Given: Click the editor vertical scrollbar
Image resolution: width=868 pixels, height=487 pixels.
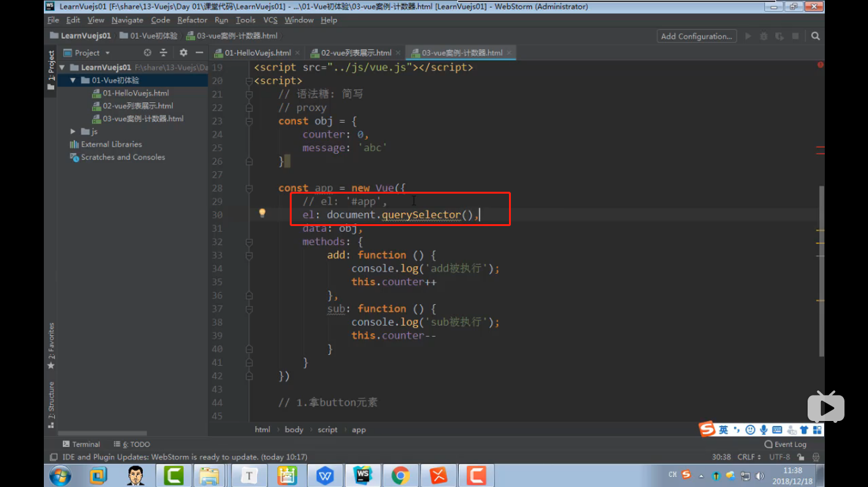Looking at the screenshot, I should coord(820,270).
